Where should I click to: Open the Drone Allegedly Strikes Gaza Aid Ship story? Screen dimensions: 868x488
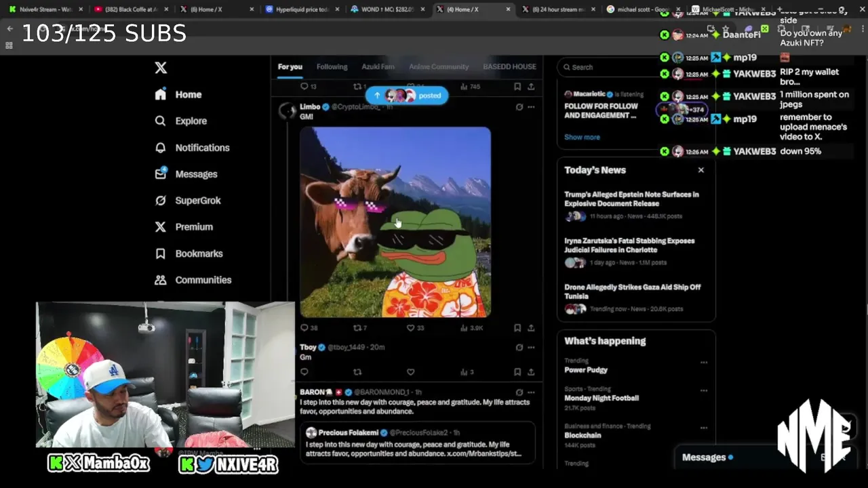click(x=636, y=298)
